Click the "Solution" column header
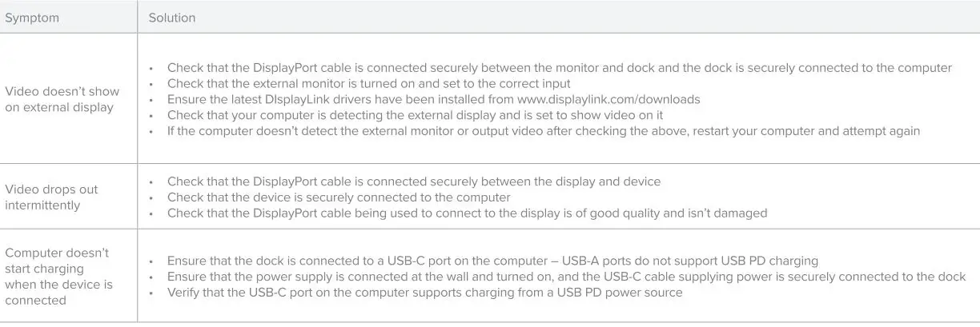The height and width of the screenshot is (327, 980). 172,18
